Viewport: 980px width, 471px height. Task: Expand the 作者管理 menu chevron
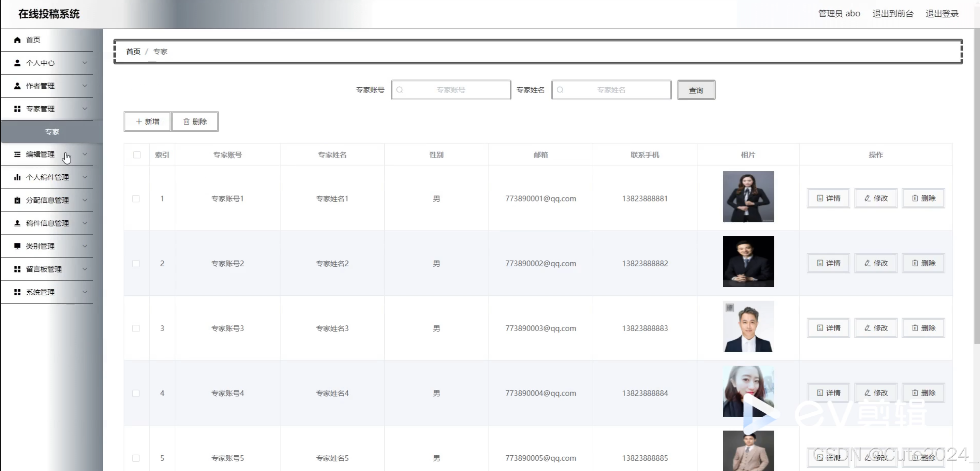click(85, 86)
